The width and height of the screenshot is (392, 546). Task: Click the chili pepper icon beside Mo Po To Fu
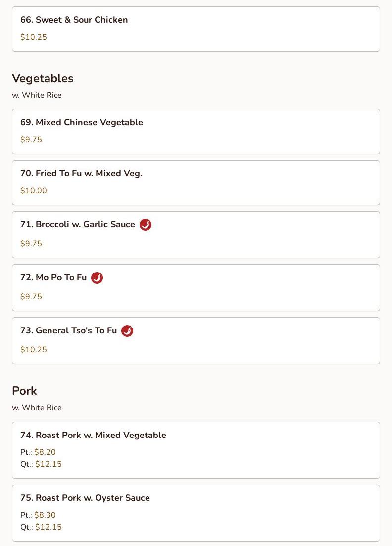[97, 278]
